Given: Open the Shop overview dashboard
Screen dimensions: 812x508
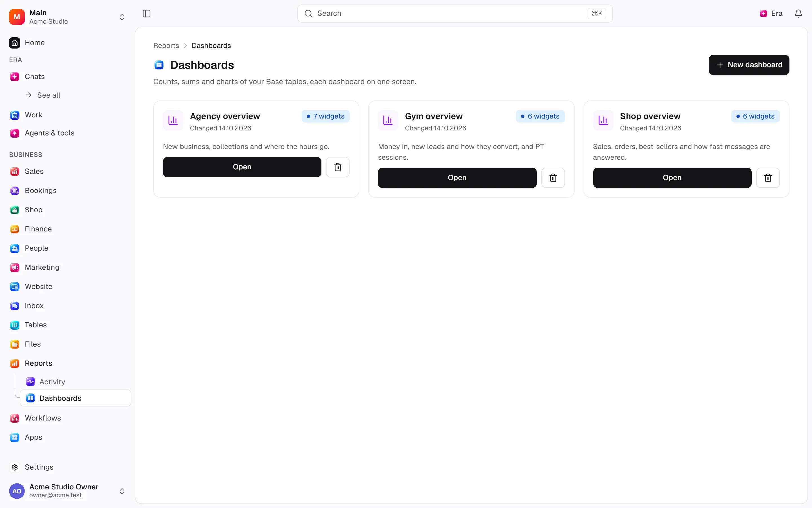Looking at the screenshot, I should point(672,178).
